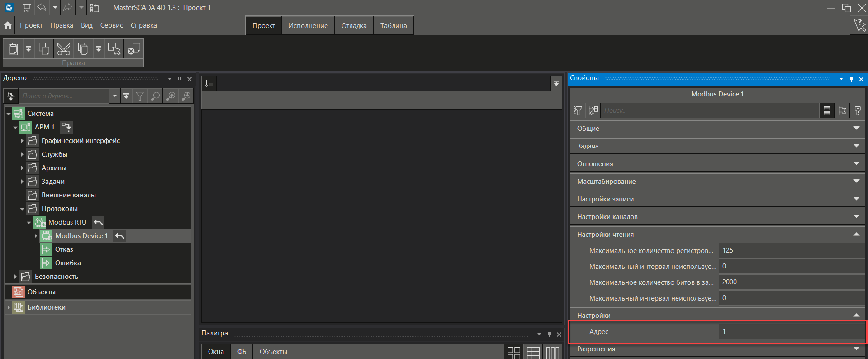Click the Адрес value field

pos(791,331)
